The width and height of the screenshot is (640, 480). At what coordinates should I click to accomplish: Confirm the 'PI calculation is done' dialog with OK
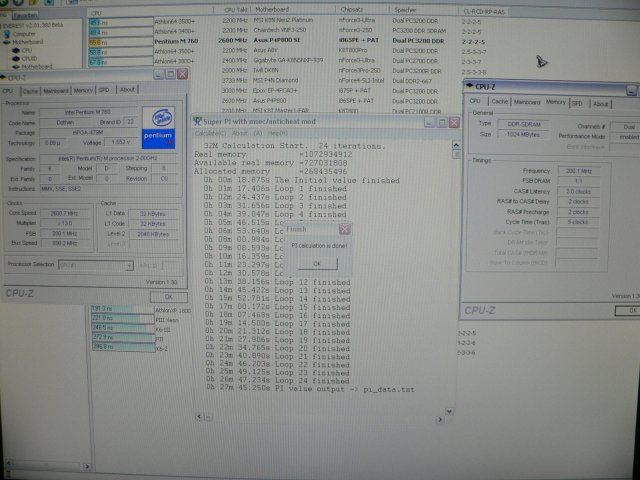tap(317, 264)
